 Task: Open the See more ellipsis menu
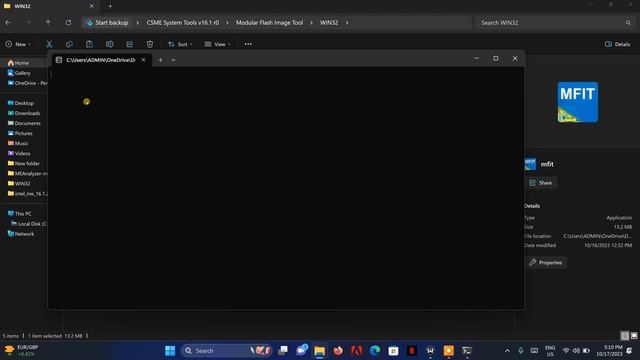[x=248, y=44]
